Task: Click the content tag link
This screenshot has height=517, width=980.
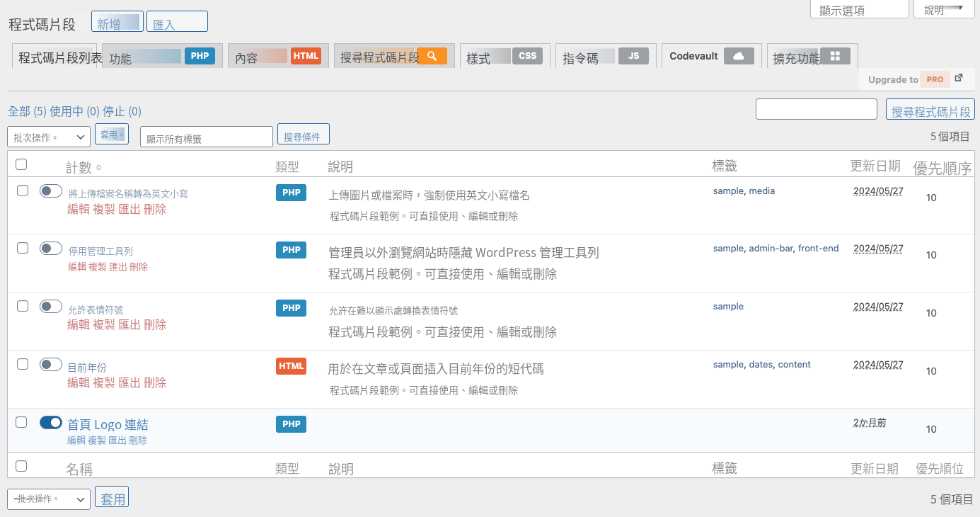Action: [795, 364]
